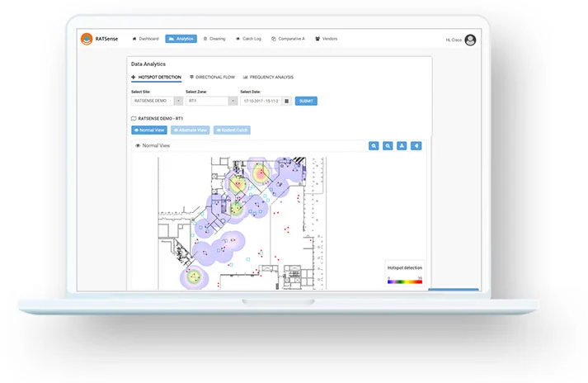Expand the Select Site dropdown
Image resolution: width=588 pixels, height=383 pixels.
click(x=157, y=101)
